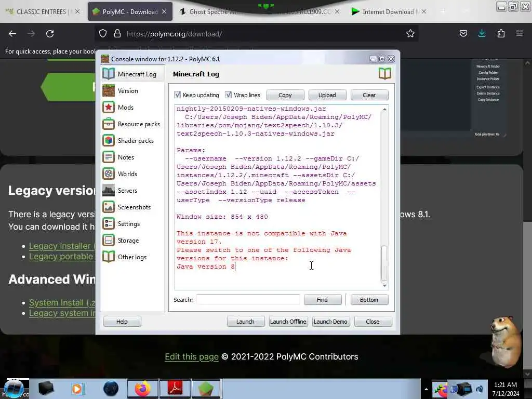The height and width of the screenshot is (399, 532).
Task: Click the Version grass block icon
Action: [109, 90]
